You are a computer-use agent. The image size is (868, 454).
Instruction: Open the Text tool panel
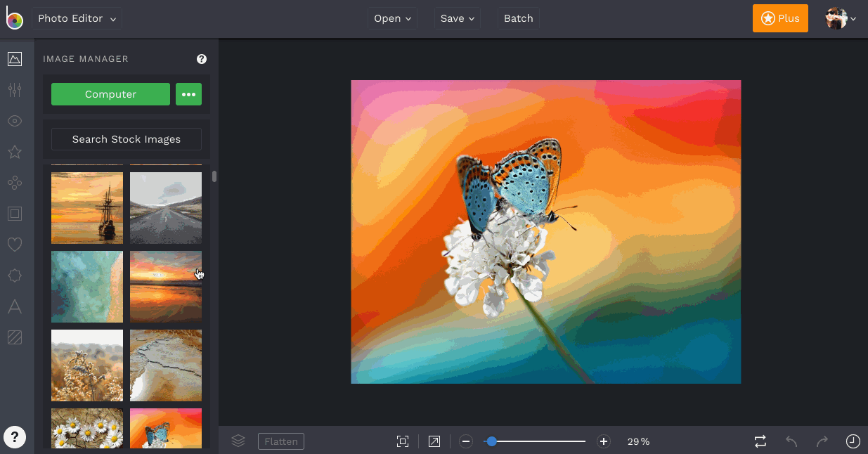point(15,306)
